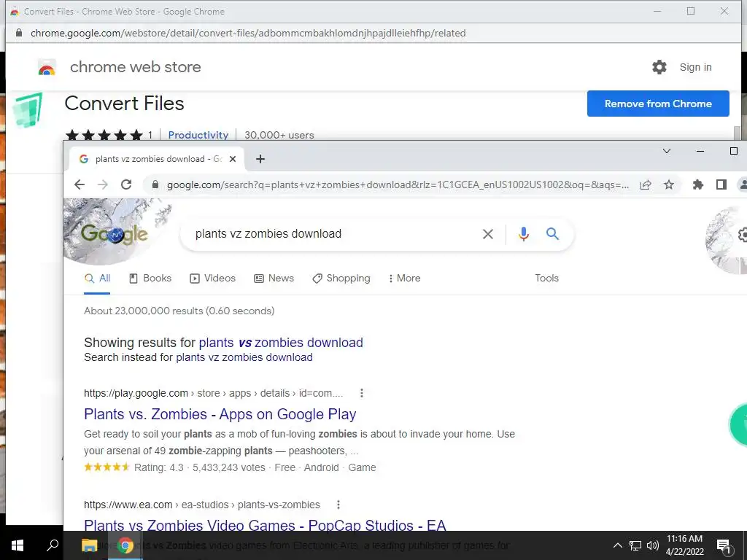Screen dimensions: 747x560
Task: Minimize the Google search Chrome window
Action: (700, 151)
